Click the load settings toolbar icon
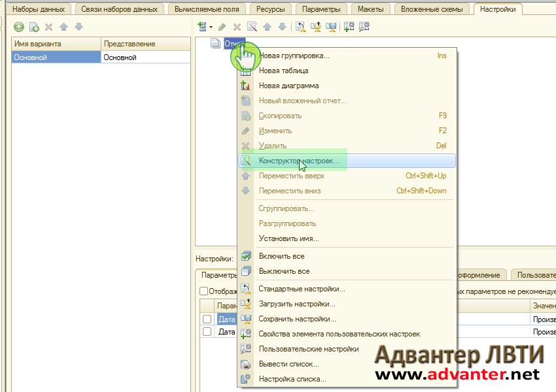Screen dimensions: 556x392 pos(316,27)
